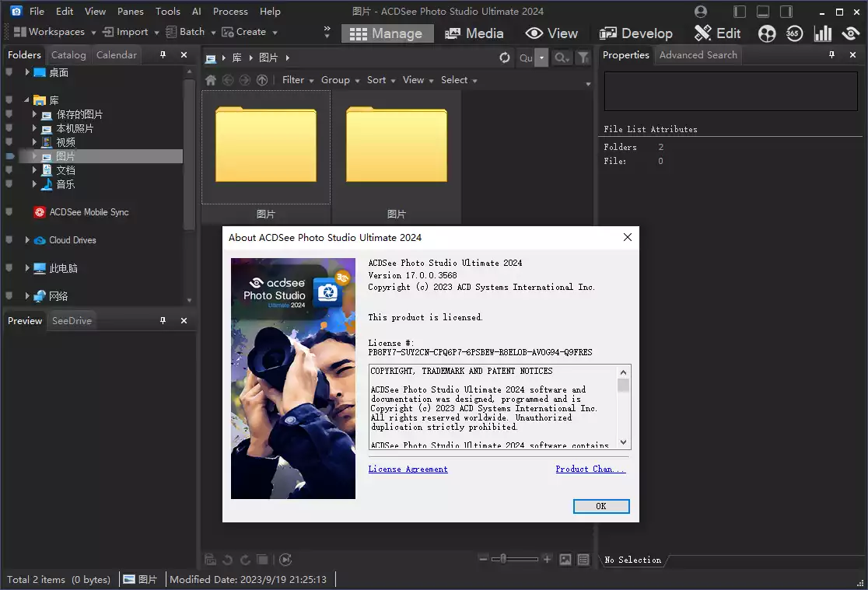Toggle the filter funnel icon

coord(583,58)
